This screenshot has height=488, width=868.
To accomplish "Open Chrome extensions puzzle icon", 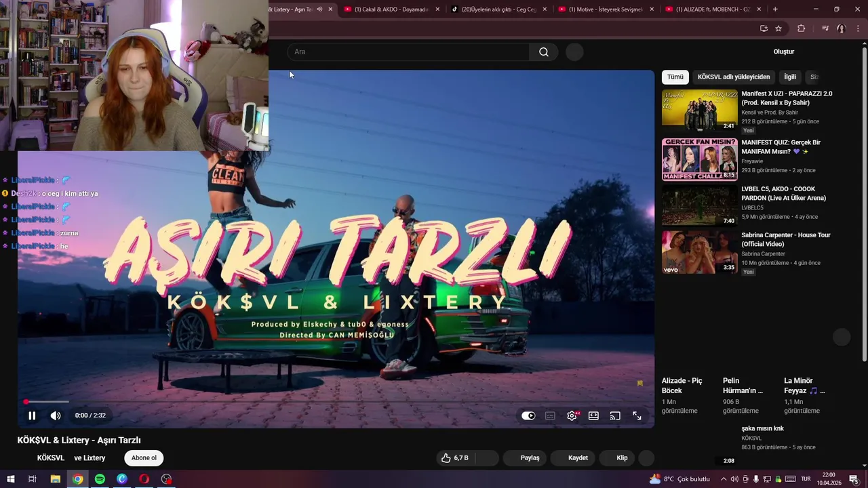I will click(801, 28).
